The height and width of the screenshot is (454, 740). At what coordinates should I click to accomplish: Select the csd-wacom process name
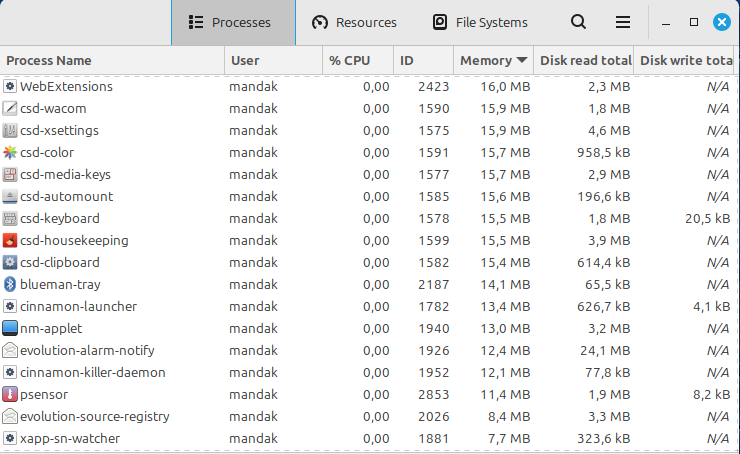[53, 109]
